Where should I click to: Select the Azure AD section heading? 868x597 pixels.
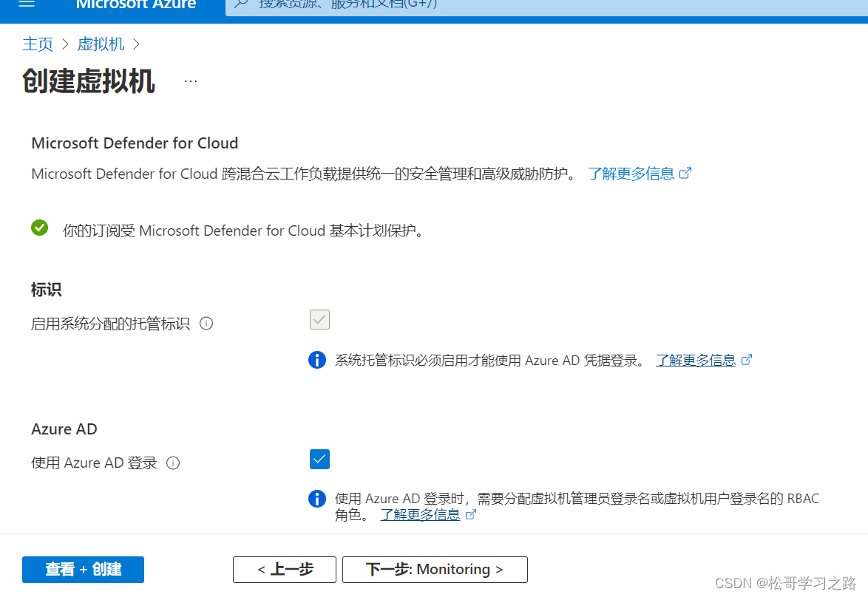point(64,429)
